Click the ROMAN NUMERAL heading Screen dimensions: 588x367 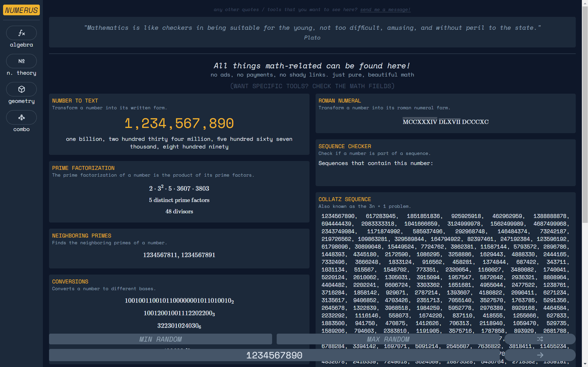click(340, 101)
